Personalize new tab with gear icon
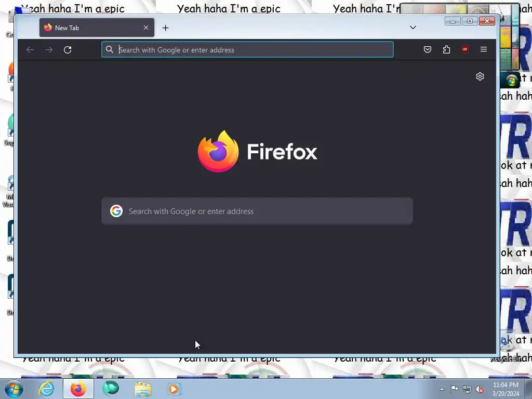Viewport: 532px width, 399px height. [x=480, y=76]
